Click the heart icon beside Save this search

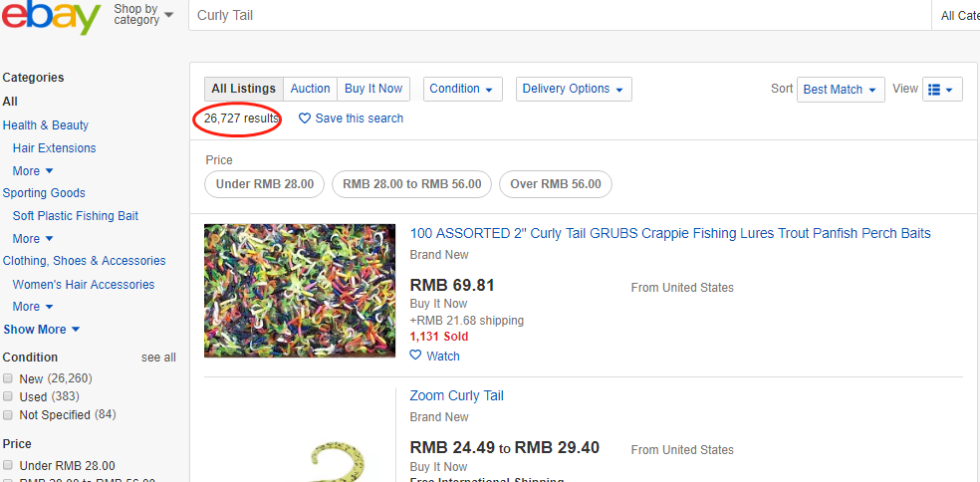(x=305, y=119)
